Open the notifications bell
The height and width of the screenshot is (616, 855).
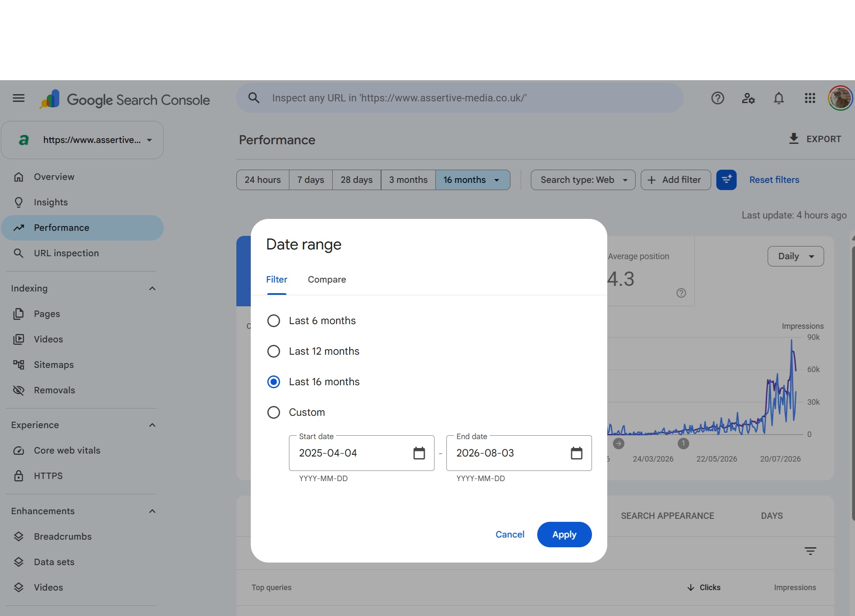tap(779, 98)
